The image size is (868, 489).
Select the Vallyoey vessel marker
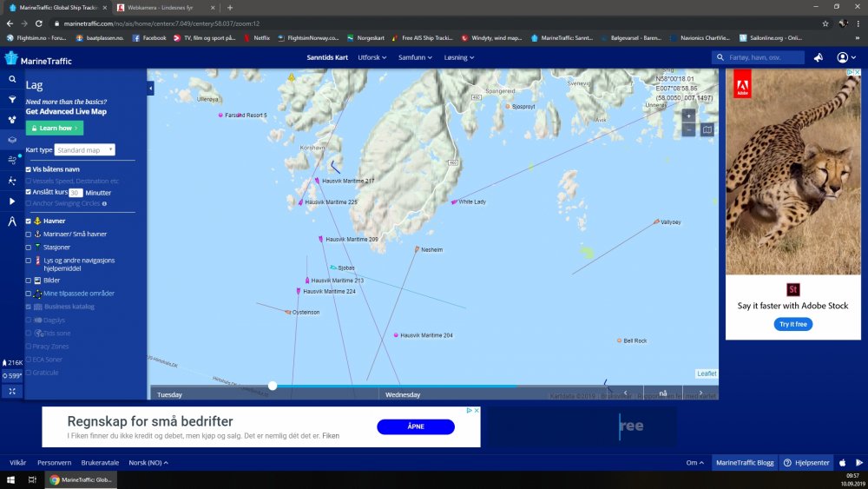pyautogui.click(x=656, y=221)
